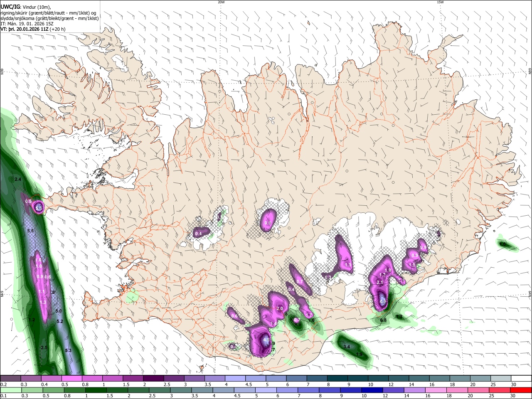
Task: Select top-row legend swatch between 0.5 and 0.8
Action: pos(71,379)
